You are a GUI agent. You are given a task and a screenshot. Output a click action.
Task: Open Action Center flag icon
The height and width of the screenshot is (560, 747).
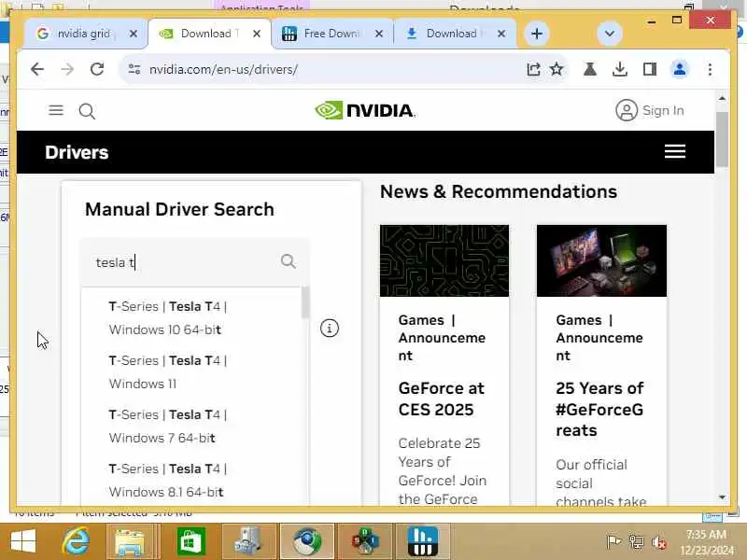[613, 541]
